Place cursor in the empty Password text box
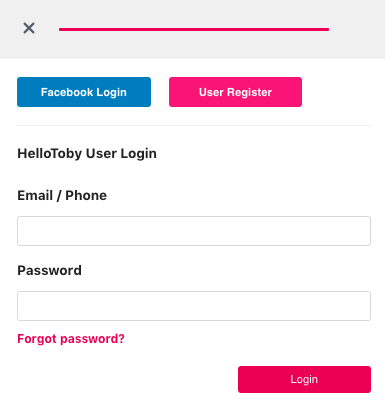This screenshot has width=385, height=408. tap(194, 306)
